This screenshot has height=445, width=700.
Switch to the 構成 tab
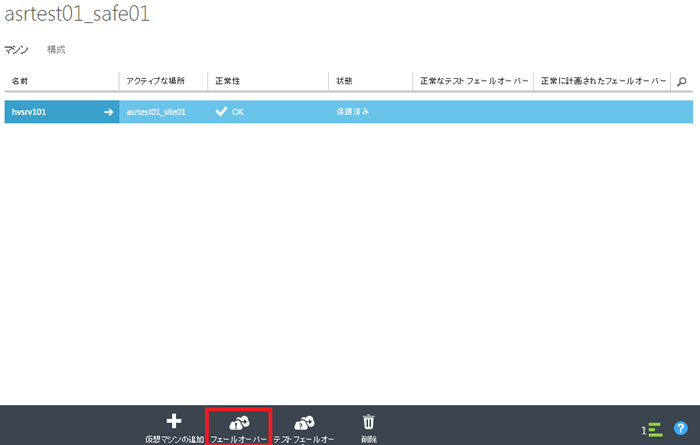click(56, 50)
